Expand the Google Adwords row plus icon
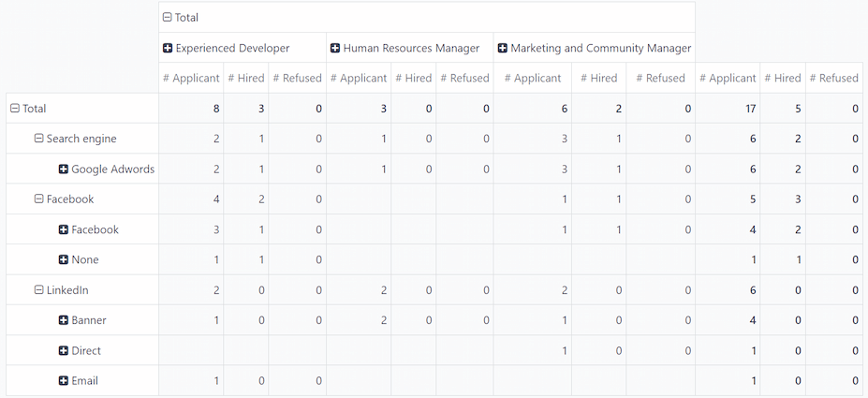 (x=64, y=170)
